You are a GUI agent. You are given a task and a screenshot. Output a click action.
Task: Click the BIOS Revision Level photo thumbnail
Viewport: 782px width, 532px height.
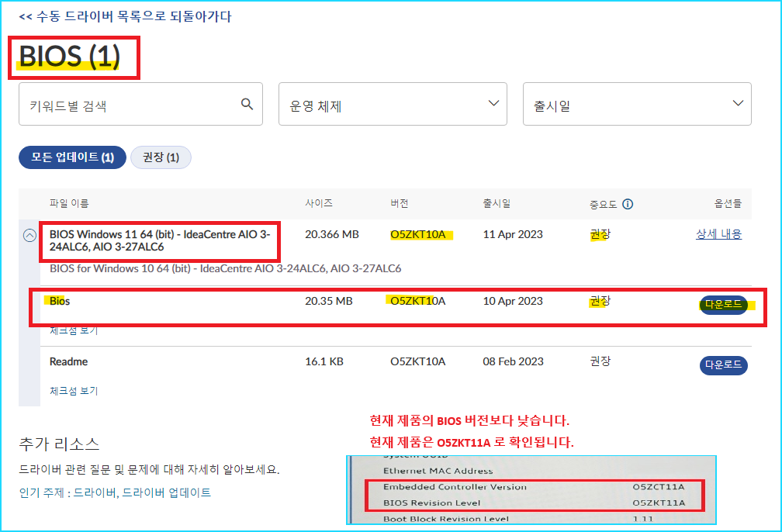(x=531, y=489)
